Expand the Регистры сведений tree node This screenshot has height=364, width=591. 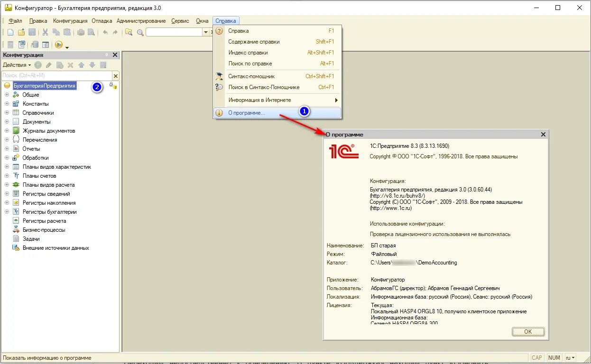click(7, 194)
